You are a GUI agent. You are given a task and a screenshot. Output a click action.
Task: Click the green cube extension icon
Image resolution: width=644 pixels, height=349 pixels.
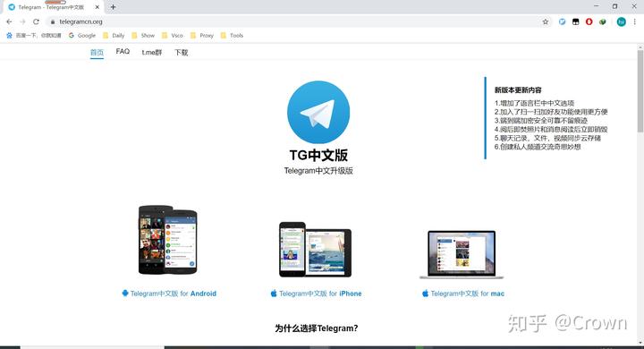click(x=603, y=21)
